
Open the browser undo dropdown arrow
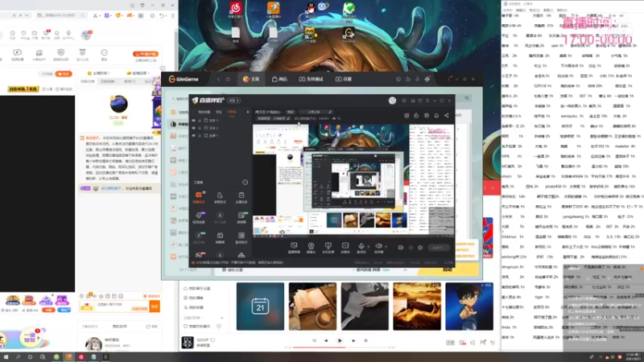tap(167, 15)
